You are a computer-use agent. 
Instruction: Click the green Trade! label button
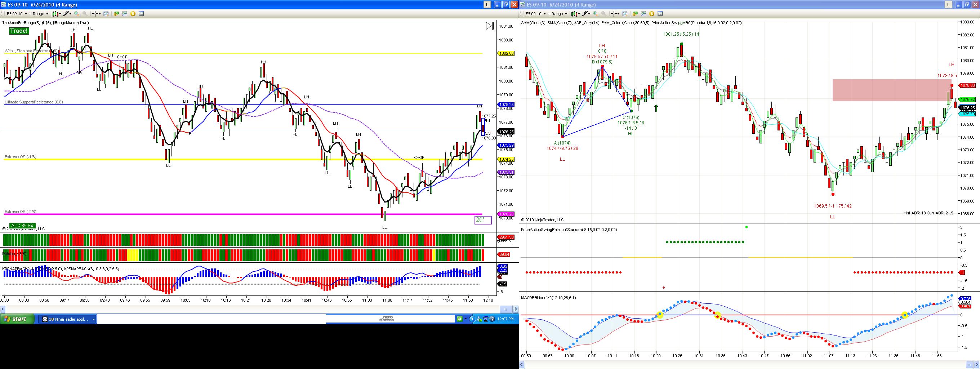[x=19, y=31]
